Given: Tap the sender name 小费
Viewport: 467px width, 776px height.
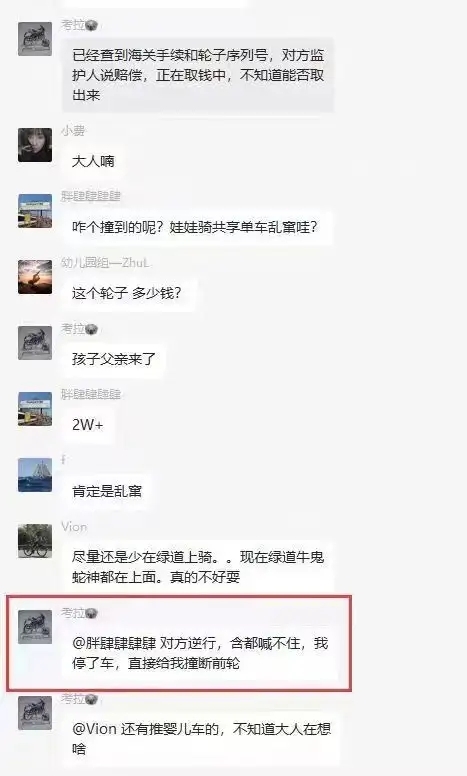Looking at the screenshot, I should (x=73, y=131).
